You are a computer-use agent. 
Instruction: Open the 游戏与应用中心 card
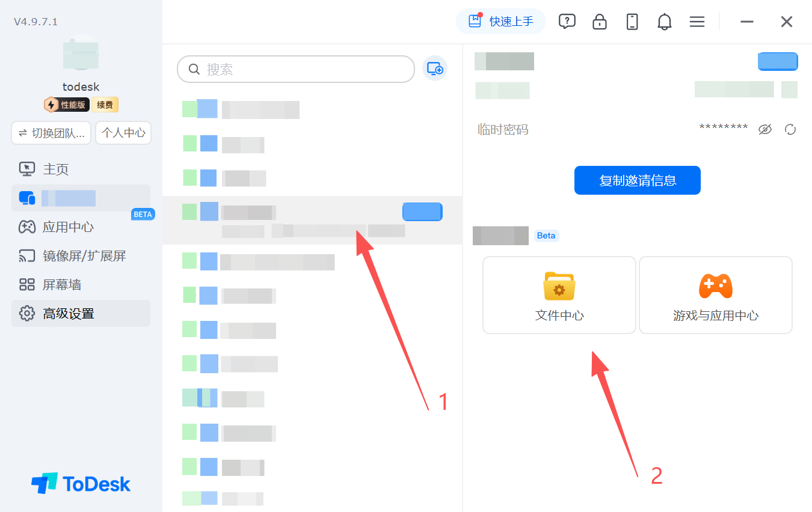tap(716, 295)
